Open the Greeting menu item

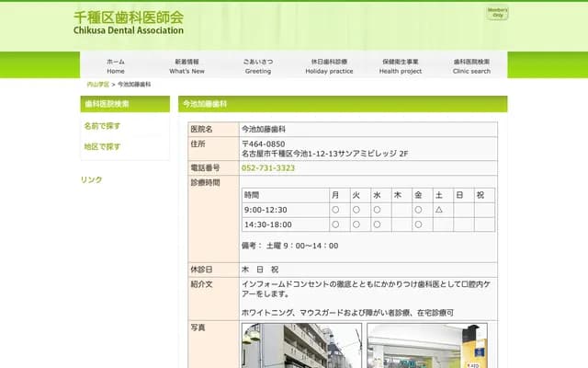(x=258, y=66)
